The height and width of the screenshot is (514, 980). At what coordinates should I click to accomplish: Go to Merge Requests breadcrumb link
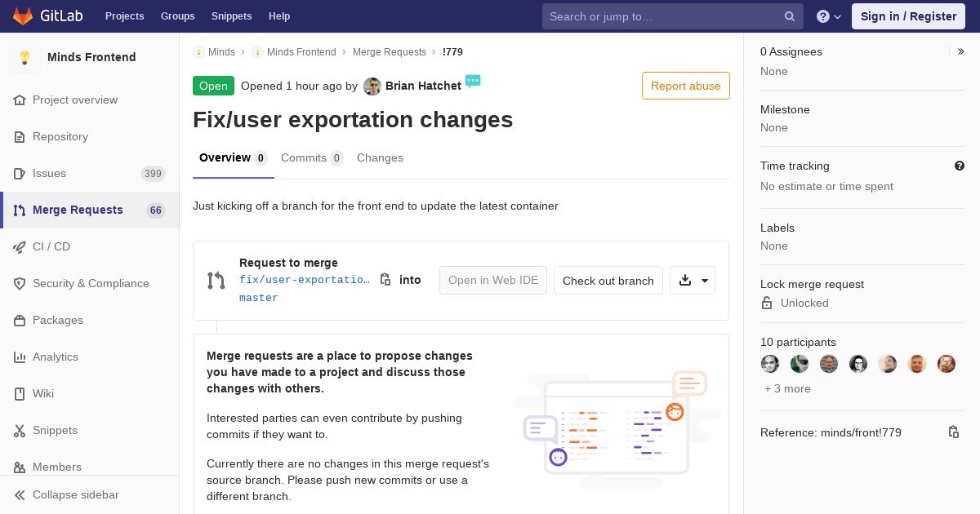coord(390,51)
